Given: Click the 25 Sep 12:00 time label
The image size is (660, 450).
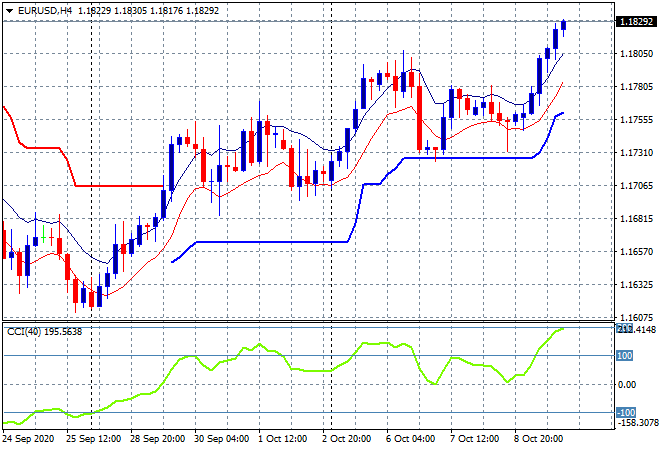Looking at the screenshot, I should click(93, 439).
